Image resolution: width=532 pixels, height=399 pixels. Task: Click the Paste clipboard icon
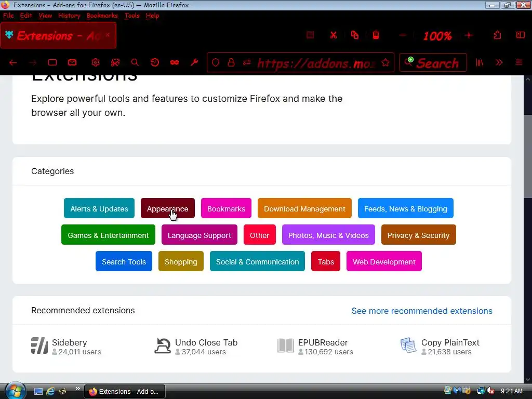coord(376,35)
